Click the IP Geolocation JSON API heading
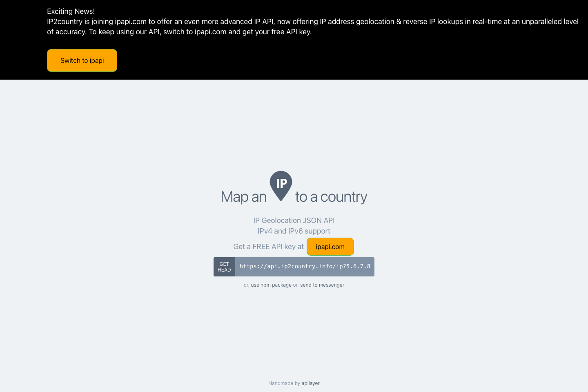Image resolution: width=588 pixels, height=392 pixels. tap(294, 220)
